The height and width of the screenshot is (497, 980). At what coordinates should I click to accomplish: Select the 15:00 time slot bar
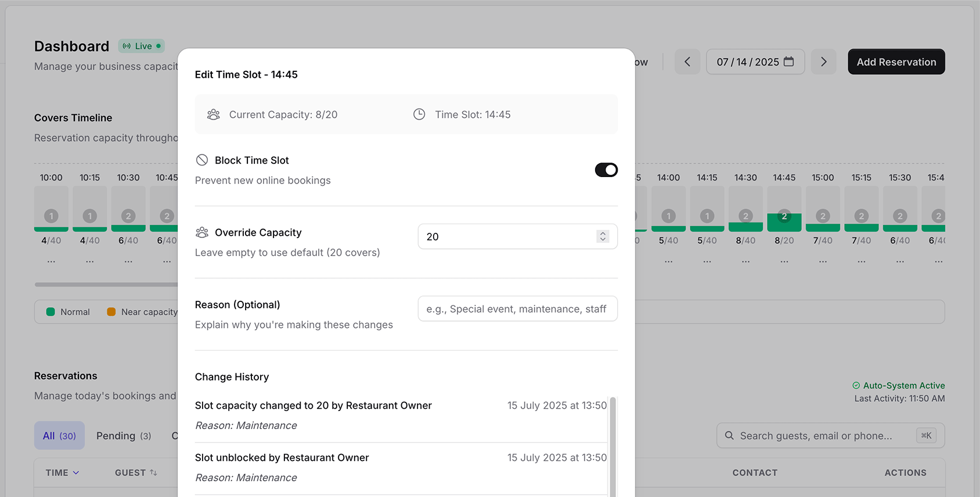click(823, 208)
